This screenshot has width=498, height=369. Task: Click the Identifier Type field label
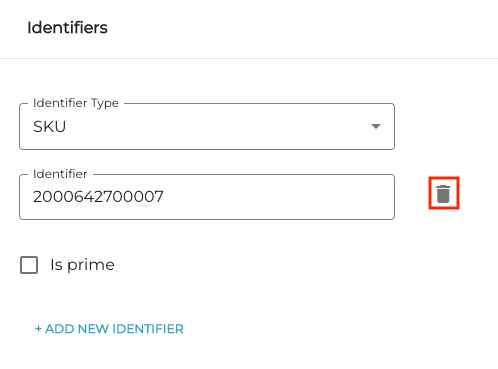point(76,103)
